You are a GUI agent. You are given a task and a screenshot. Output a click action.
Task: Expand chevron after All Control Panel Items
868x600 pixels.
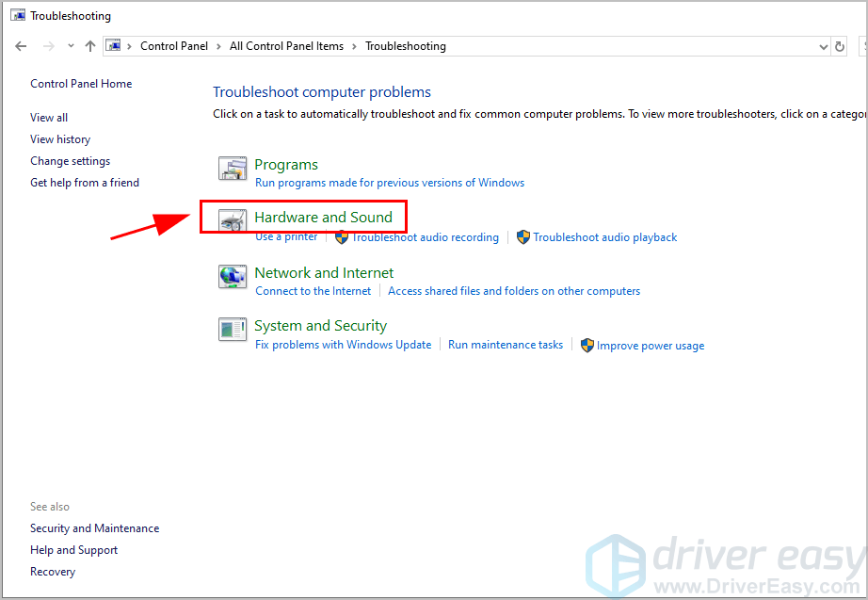(354, 46)
